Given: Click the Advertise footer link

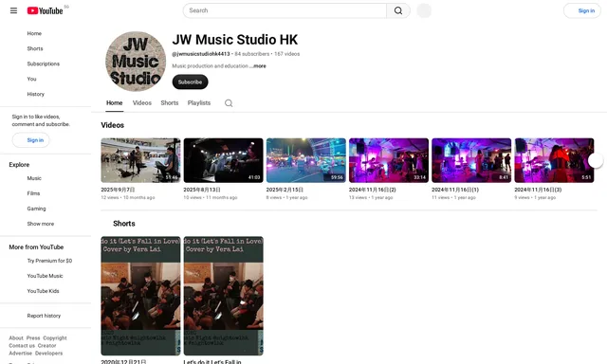Looking at the screenshot, I should coord(21,354).
